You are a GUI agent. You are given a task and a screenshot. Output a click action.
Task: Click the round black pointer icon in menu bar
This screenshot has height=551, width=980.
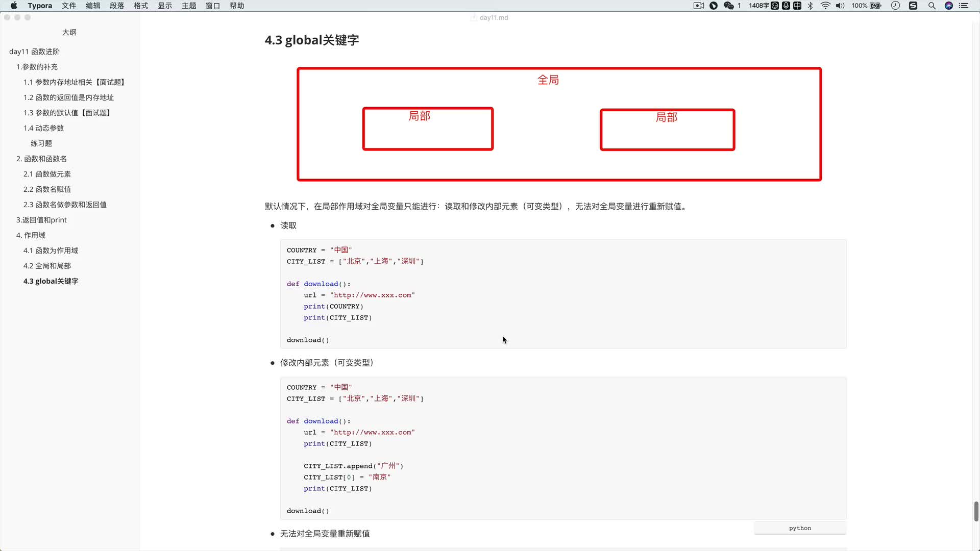pyautogui.click(x=714, y=6)
